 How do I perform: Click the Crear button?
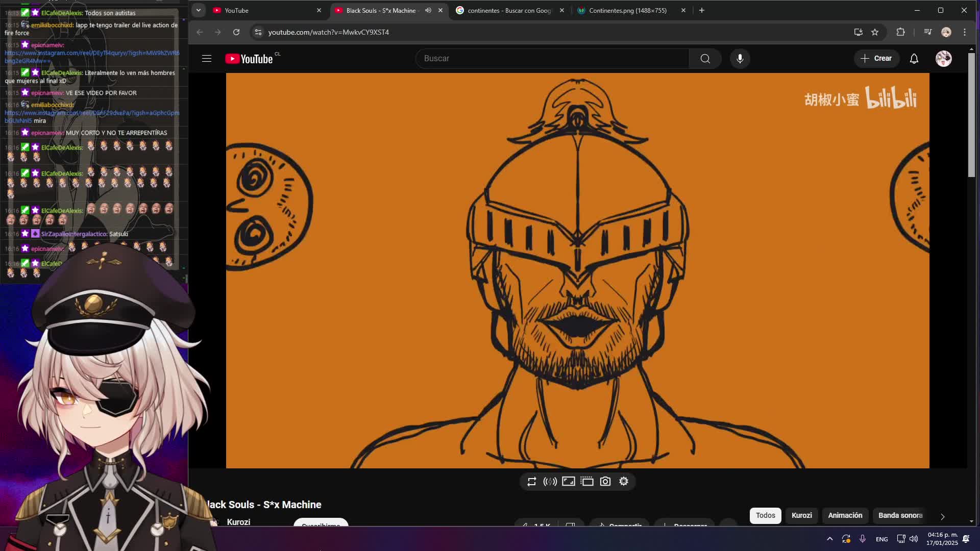click(x=876, y=59)
